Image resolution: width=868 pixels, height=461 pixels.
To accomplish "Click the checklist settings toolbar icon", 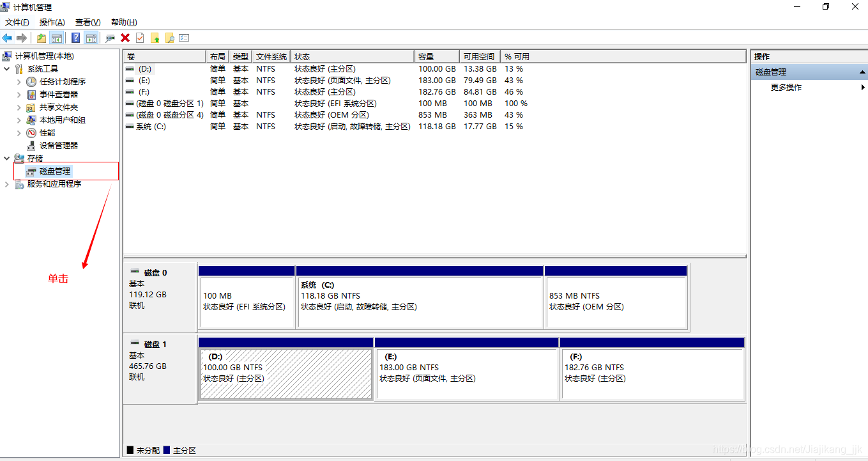I will [x=184, y=38].
